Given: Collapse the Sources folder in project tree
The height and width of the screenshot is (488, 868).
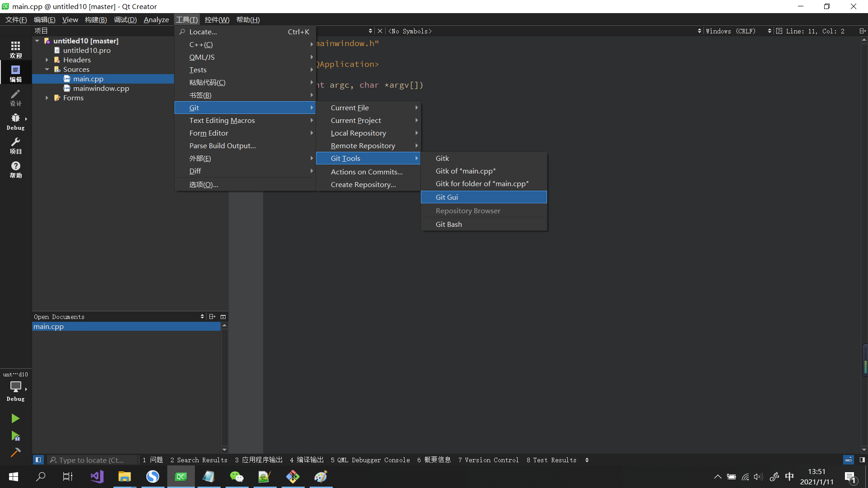Looking at the screenshot, I should (x=47, y=69).
